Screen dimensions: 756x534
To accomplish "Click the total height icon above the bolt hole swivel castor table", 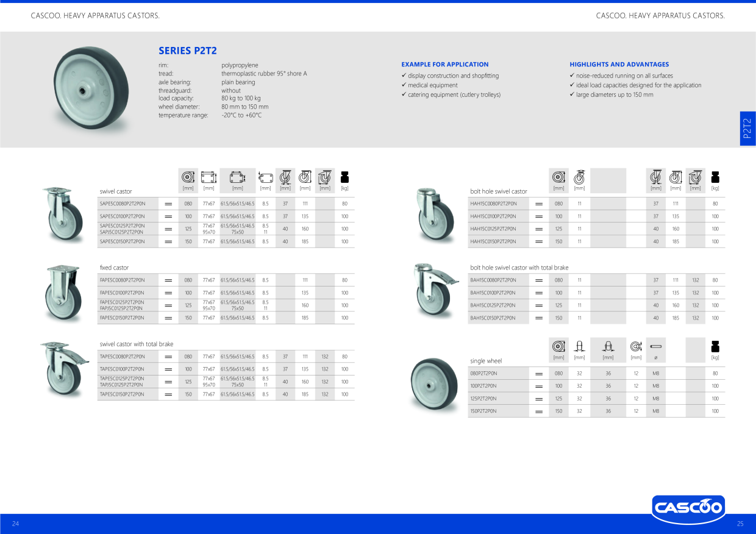I will (676, 177).
